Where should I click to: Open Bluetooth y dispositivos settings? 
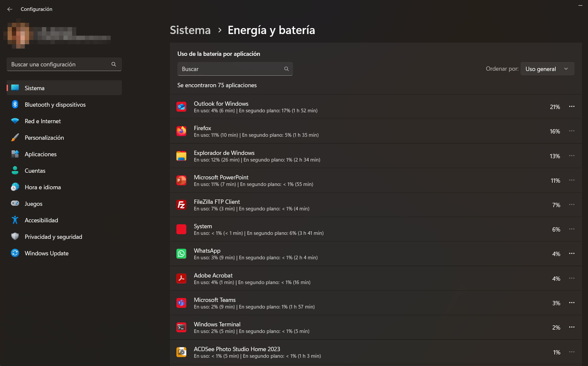point(64,104)
